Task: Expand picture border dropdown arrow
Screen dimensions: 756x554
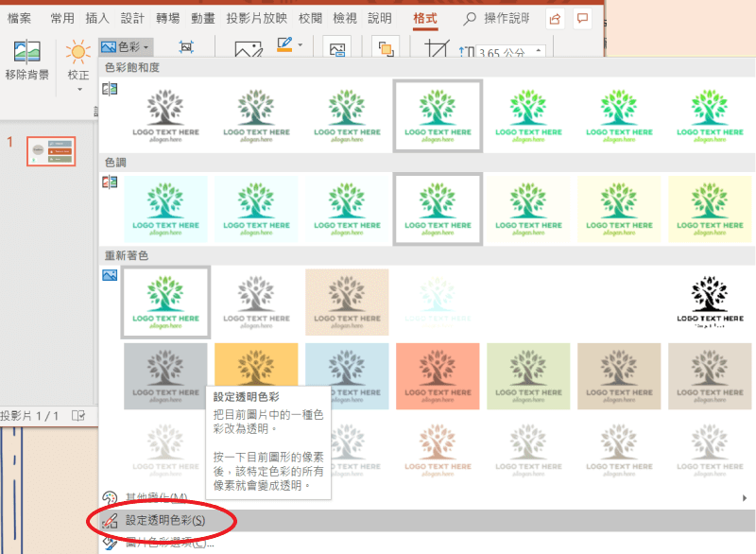Action: pyautogui.click(x=301, y=44)
